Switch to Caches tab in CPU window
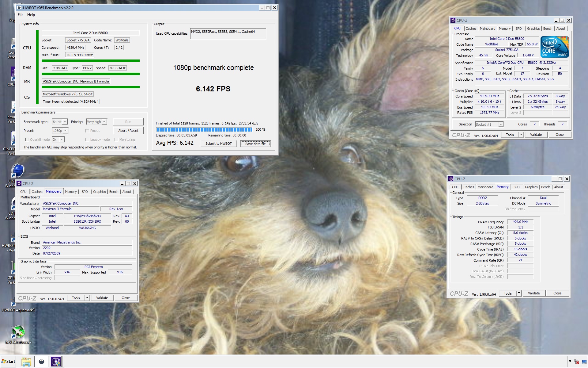 click(471, 29)
